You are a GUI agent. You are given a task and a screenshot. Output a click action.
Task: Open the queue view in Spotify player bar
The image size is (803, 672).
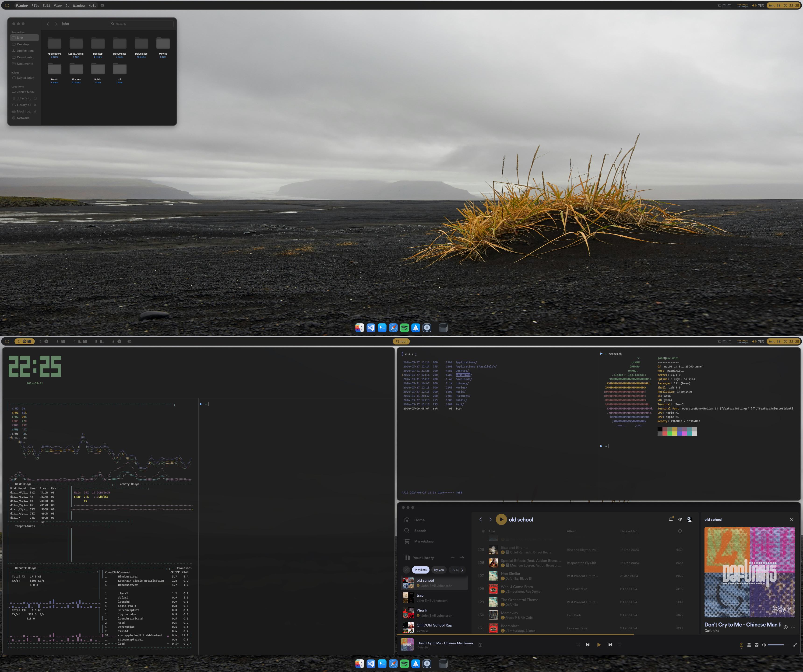[x=749, y=645]
